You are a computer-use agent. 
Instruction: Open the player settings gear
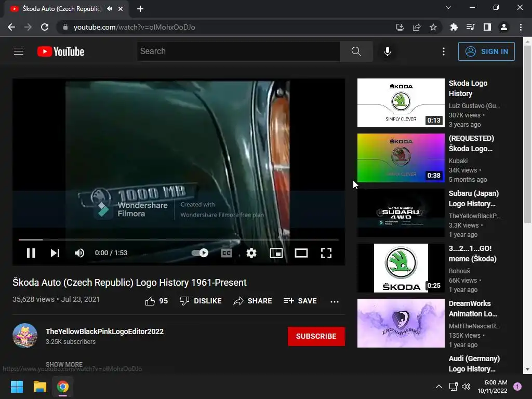(x=251, y=253)
